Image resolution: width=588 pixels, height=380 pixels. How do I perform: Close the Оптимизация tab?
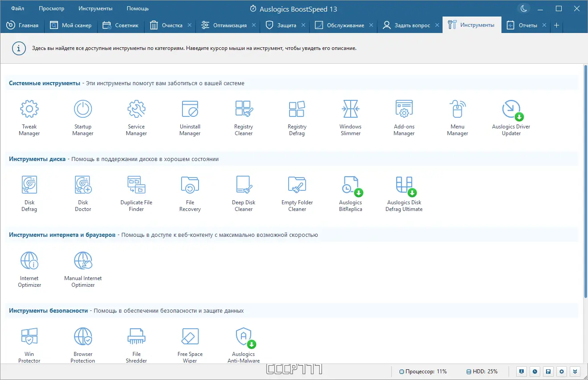(x=254, y=25)
